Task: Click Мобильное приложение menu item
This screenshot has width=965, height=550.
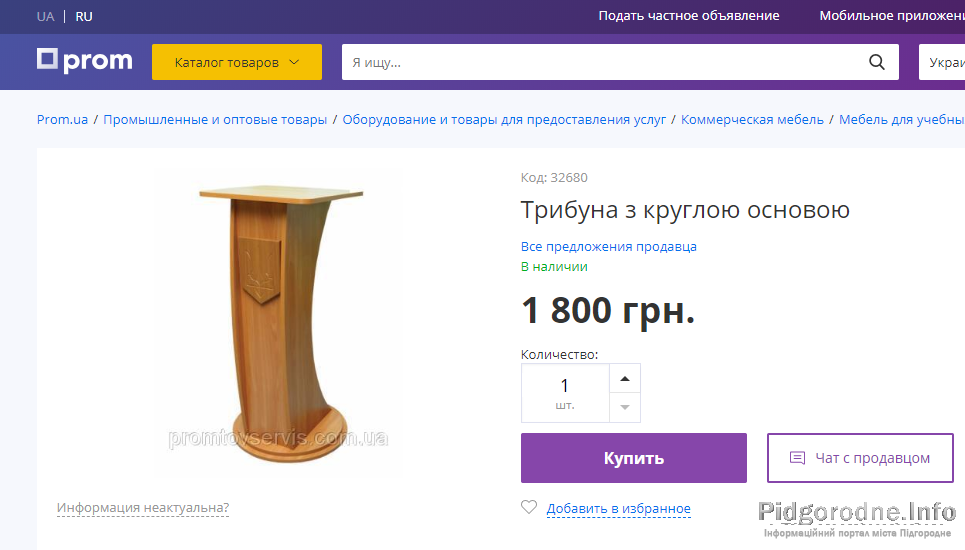Action: (x=892, y=16)
